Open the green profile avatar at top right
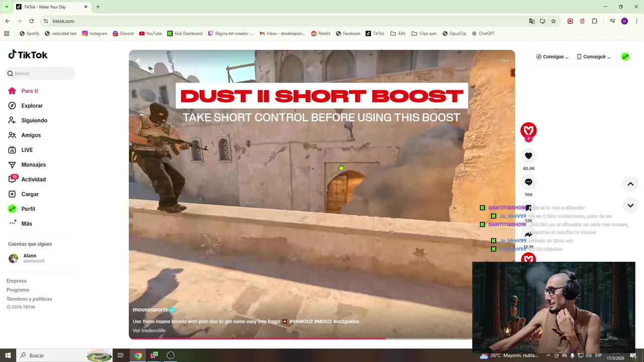The height and width of the screenshot is (362, 644). [625, 57]
